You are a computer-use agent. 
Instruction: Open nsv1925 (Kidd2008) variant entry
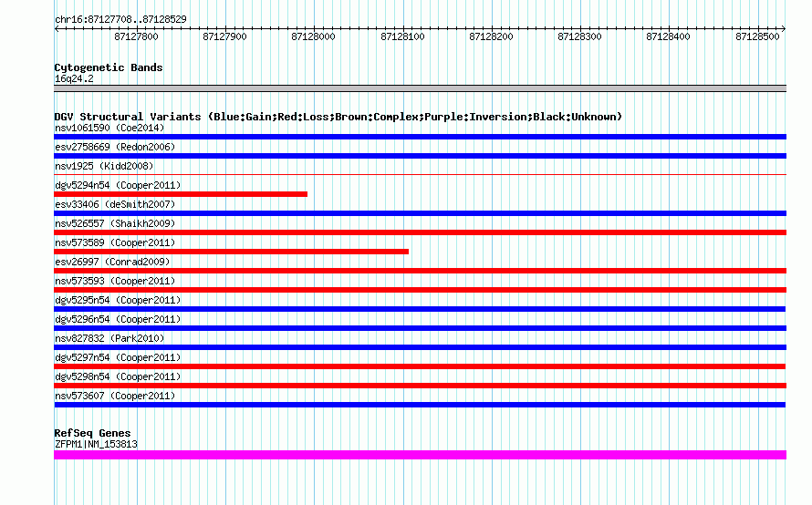point(104,166)
